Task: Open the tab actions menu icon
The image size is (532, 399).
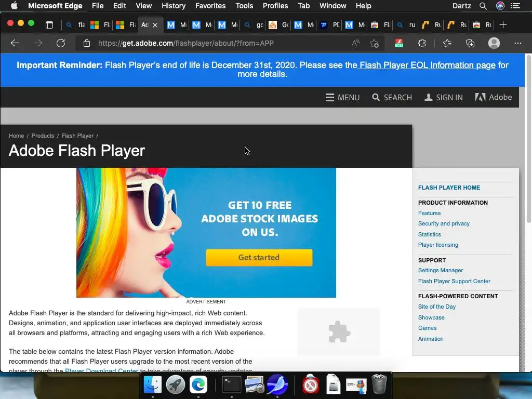Action: tap(49, 25)
